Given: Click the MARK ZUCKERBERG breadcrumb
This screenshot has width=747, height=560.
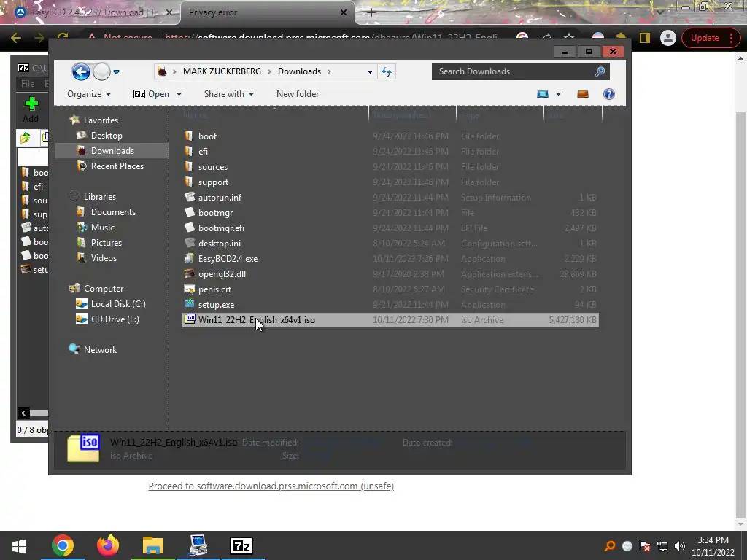Looking at the screenshot, I should click(222, 71).
